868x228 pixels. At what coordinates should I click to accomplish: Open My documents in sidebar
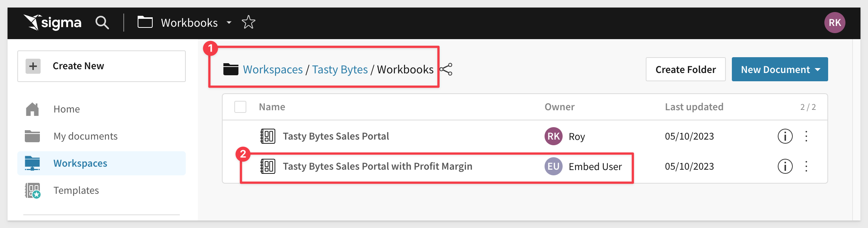coord(85,136)
